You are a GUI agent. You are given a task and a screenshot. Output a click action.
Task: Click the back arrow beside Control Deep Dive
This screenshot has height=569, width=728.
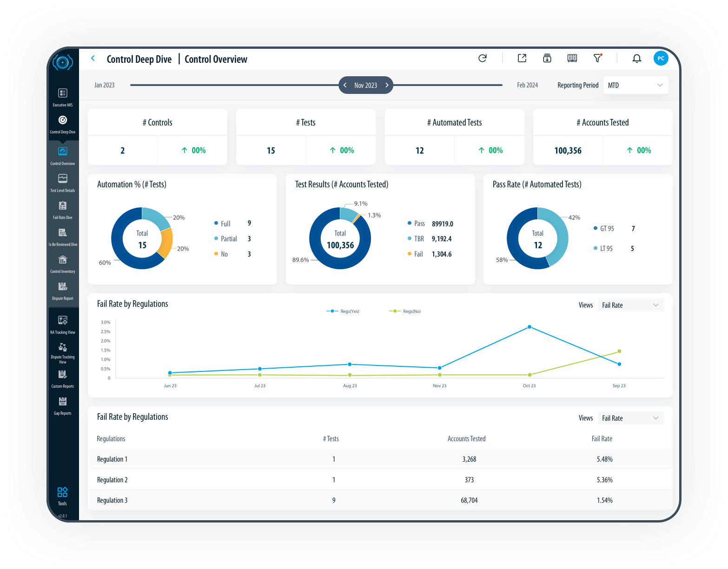tap(93, 59)
